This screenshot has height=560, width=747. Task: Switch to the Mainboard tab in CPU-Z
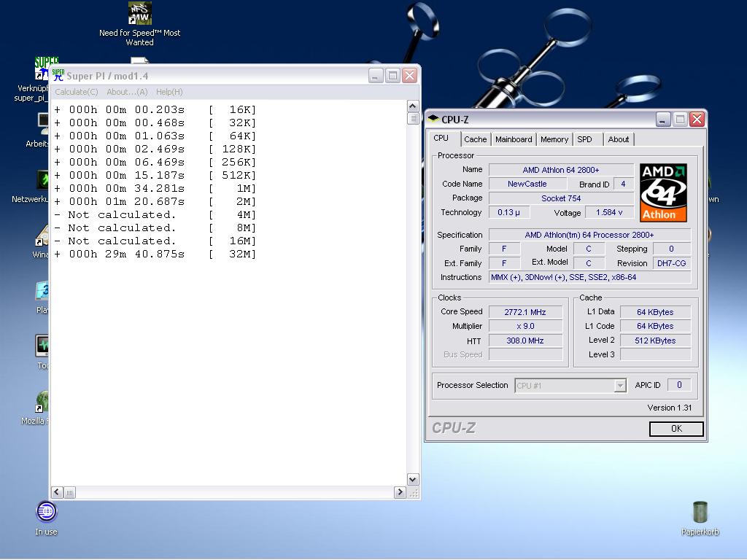point(513,139)
